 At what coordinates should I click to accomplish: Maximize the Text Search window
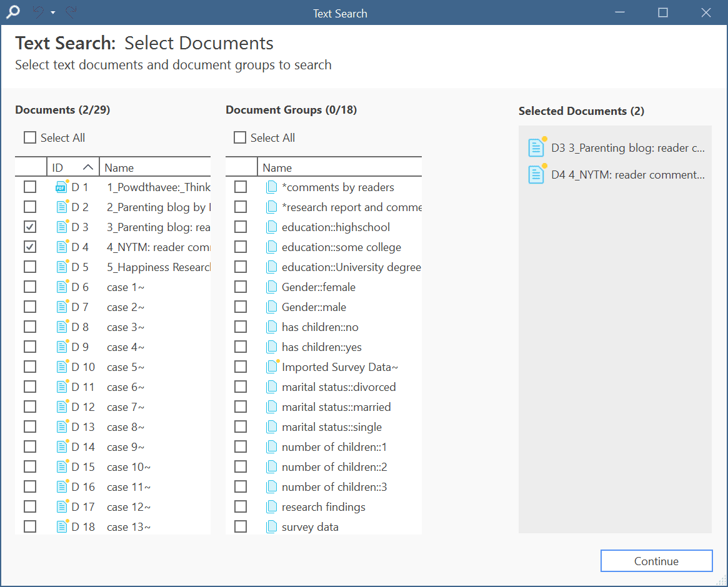coord(663,12)
